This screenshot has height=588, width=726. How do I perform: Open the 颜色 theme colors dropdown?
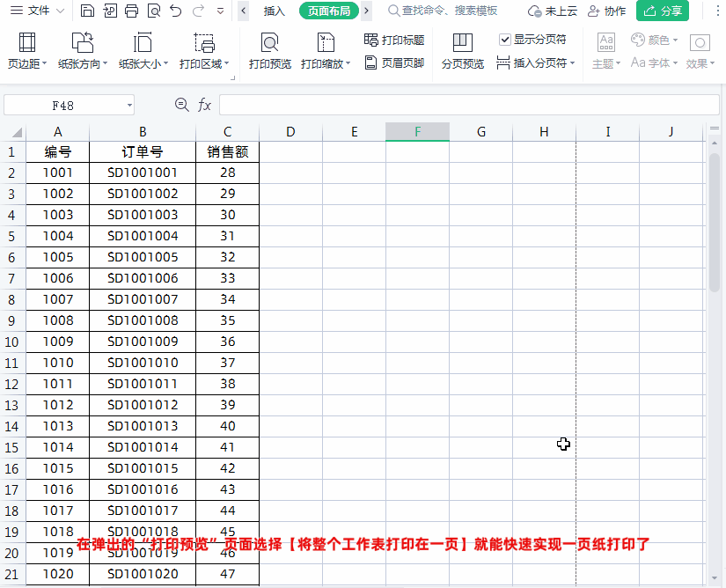(x=654, y=40)
